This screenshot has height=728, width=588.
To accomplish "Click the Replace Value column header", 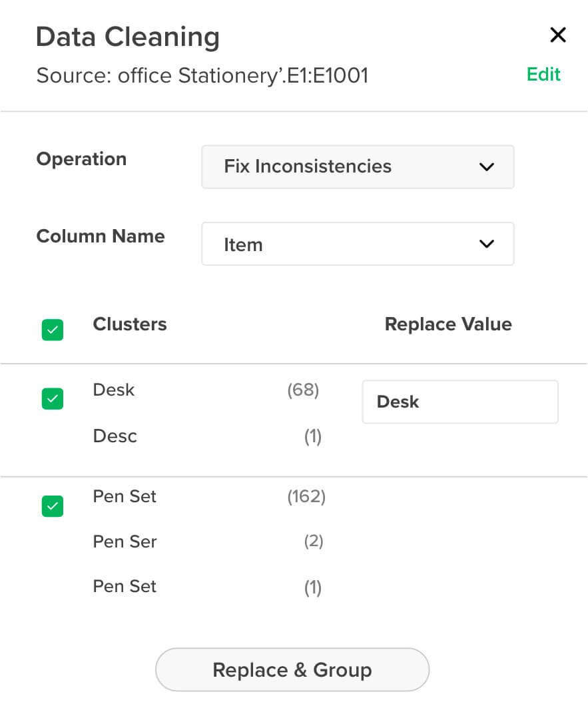I will click(x=448, y=324).
